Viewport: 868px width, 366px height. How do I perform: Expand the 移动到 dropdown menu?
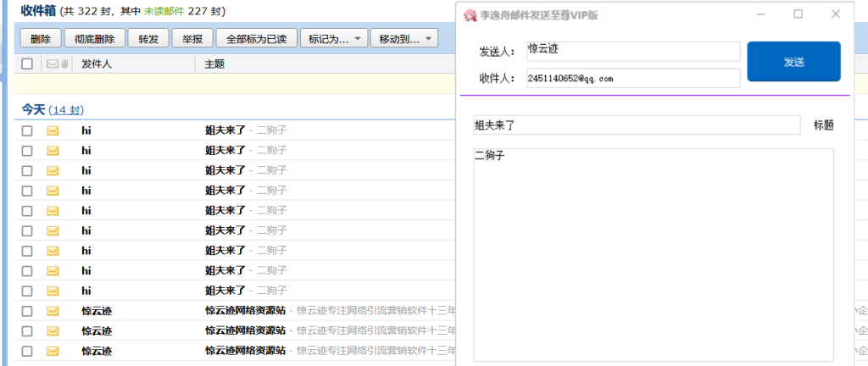403,39
